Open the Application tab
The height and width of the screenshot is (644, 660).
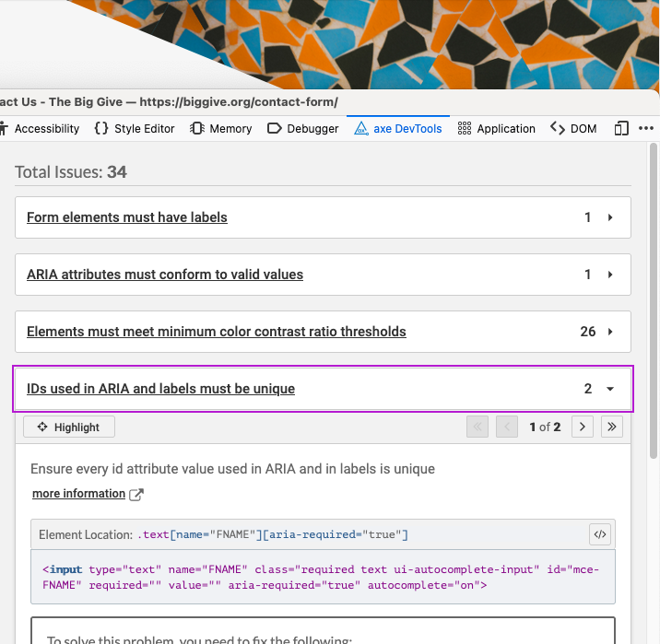tap(496, 128)
